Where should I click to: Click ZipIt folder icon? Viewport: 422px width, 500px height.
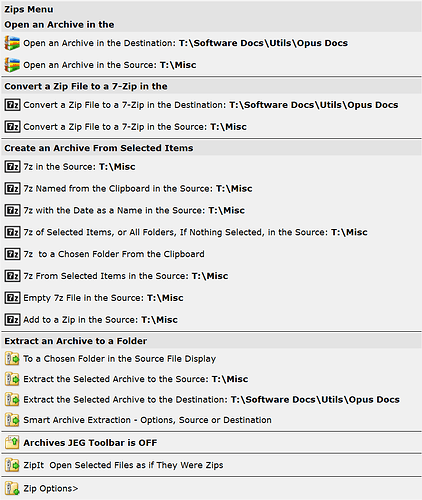tap(12, 465)
